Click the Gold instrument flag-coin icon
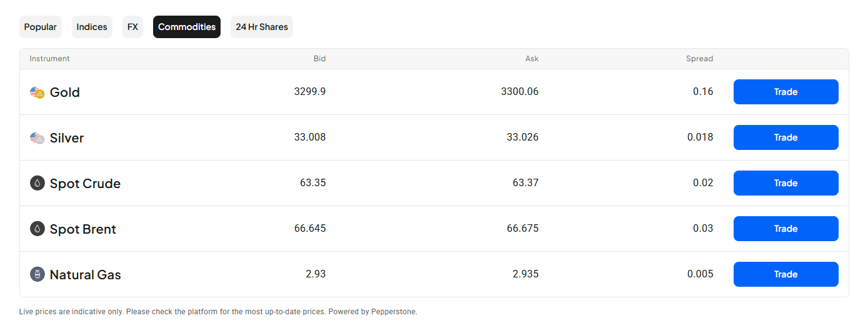This screenshot has height=323, width=868. pyautogui.click(x=37, y=92)
